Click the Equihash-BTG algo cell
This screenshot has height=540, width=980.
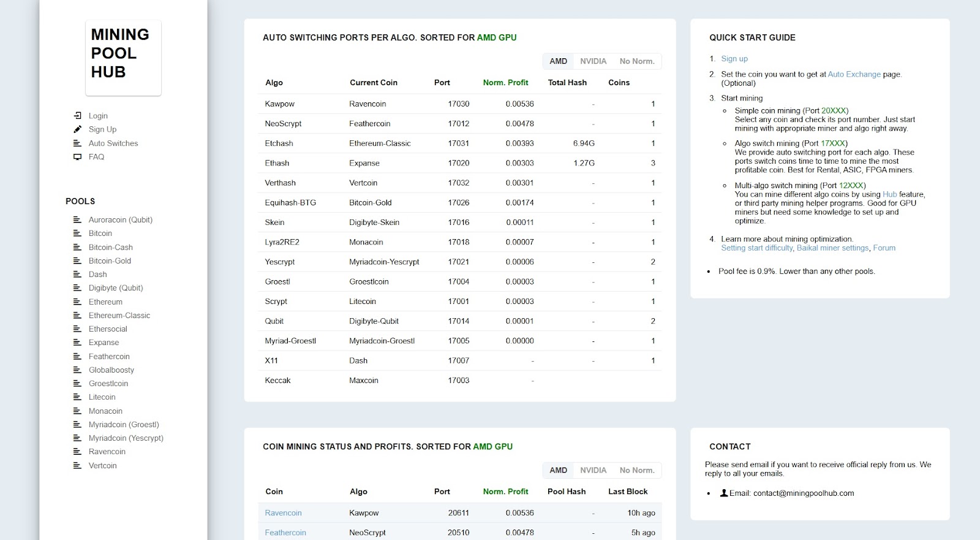tap(290, 203)
